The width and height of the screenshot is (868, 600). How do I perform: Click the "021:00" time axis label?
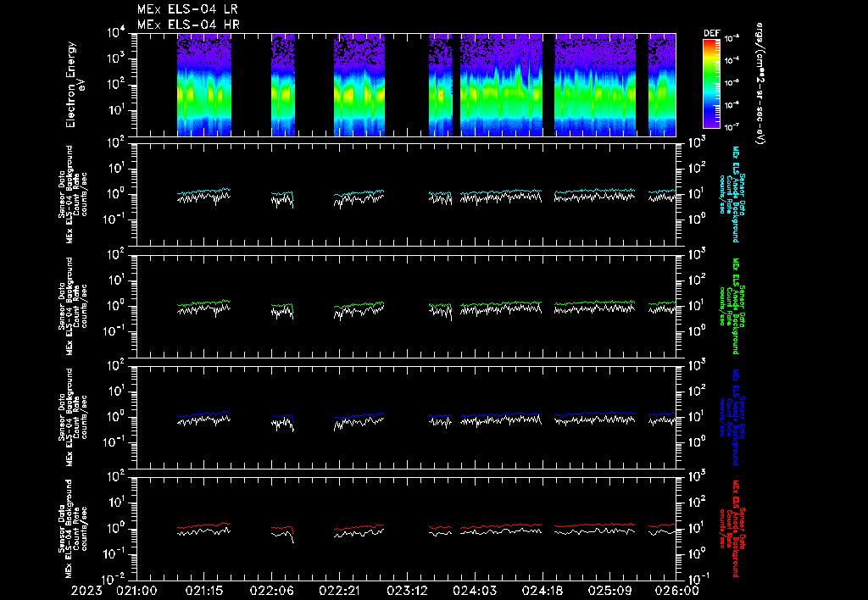click(136, 591)
